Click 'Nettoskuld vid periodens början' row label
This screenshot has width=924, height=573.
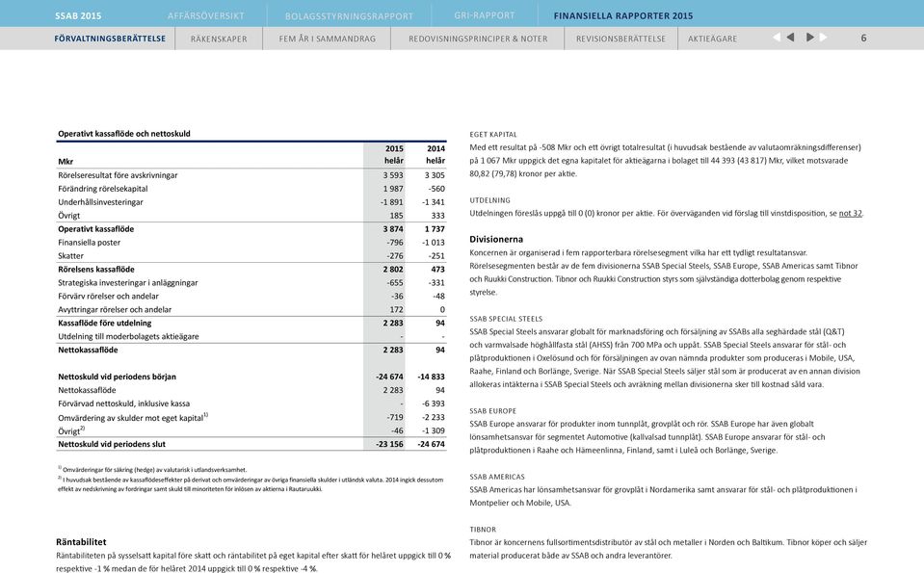tap(118, 377)
